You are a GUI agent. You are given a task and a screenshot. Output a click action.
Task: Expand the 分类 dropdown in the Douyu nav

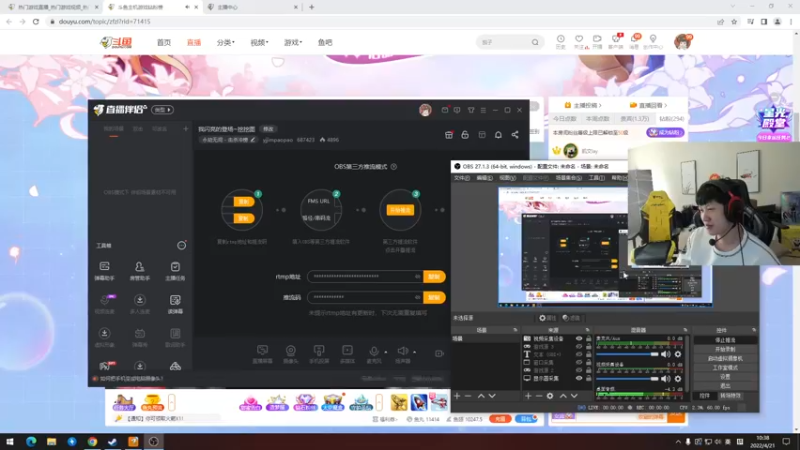[226, 42]
